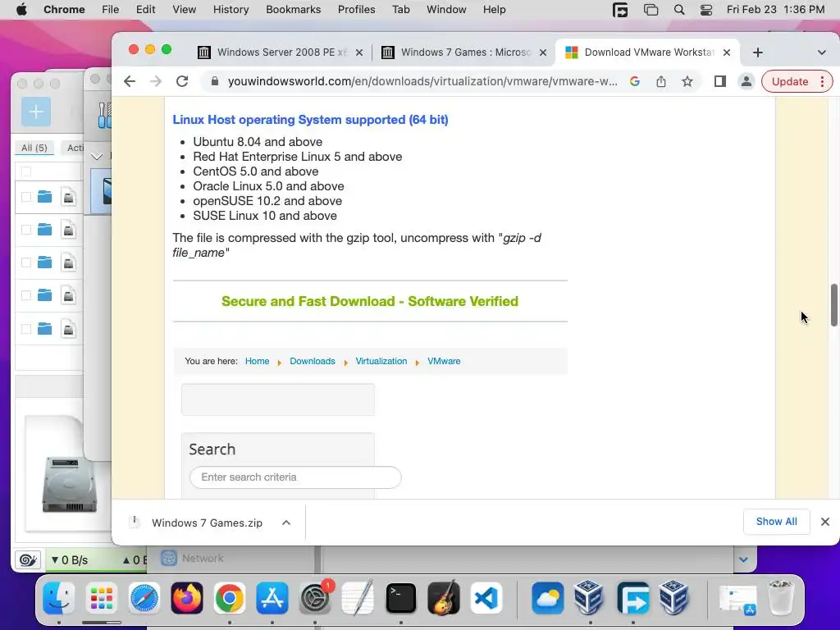Open macOS Control Center
This screenshot has width=840, height=630.
(706, 10)
